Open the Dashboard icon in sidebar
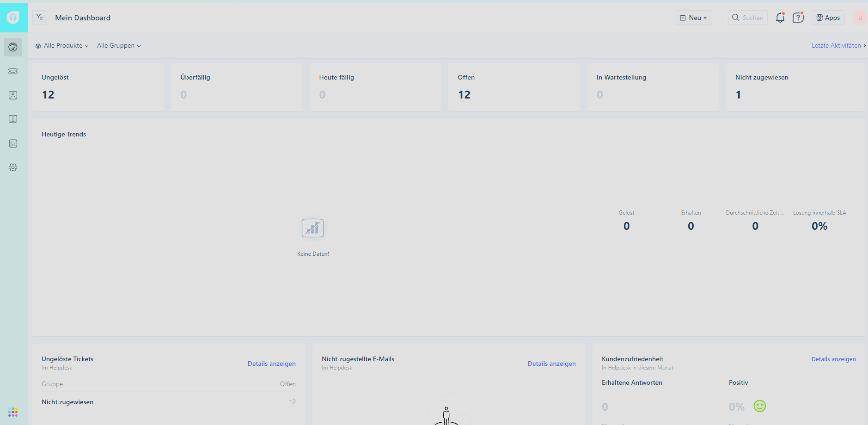The width and height of the screenshot is (868, 425). pyautogui.click(x=13, y=47)
